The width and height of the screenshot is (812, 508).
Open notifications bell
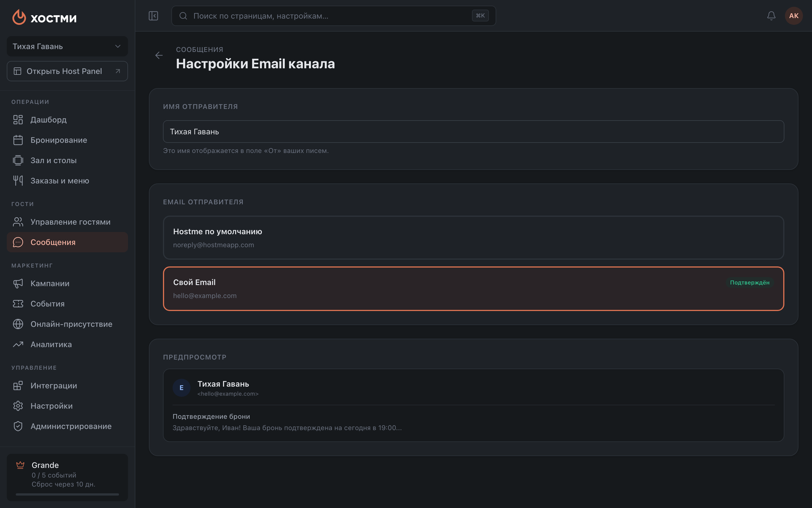(x=771, y=16)
